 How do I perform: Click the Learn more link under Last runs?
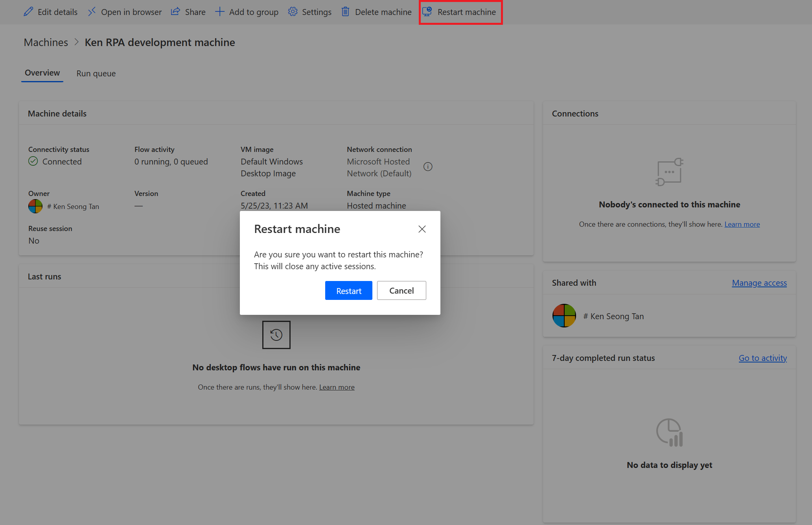[x=337, y=386]
